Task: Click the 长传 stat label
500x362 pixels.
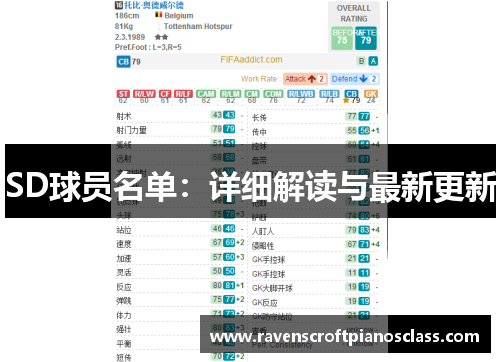Action: pos(259,117)
